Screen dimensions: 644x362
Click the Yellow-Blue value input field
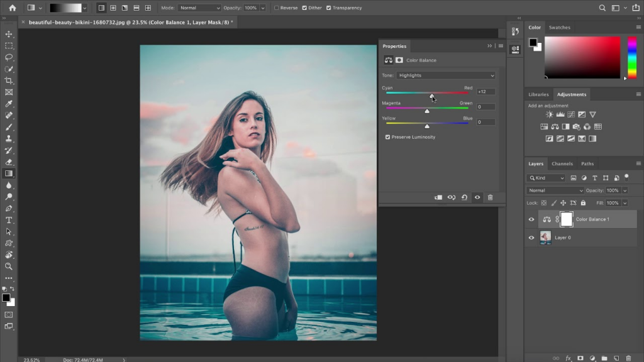(x=485, y=122)
